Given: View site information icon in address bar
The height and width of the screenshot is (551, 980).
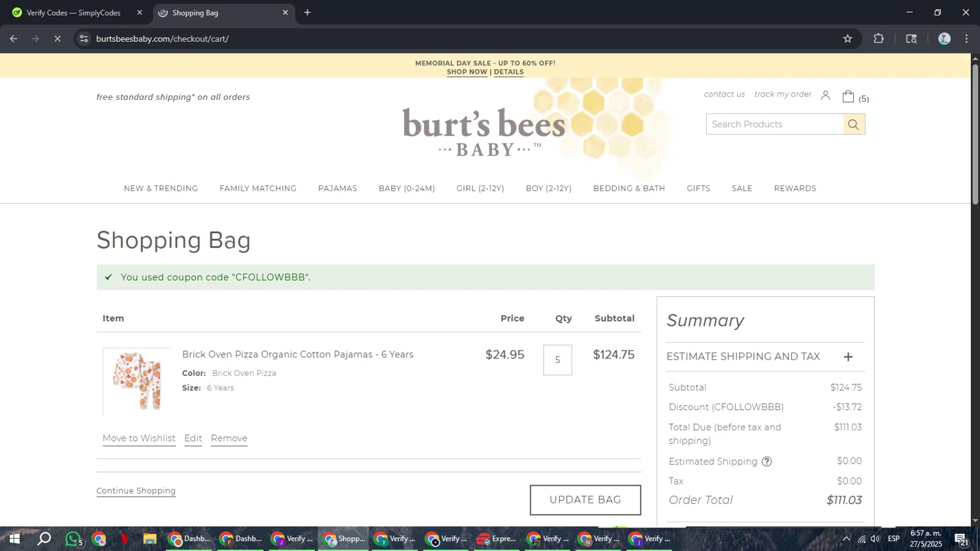Looking at the screenshot, I should [84, 39].
